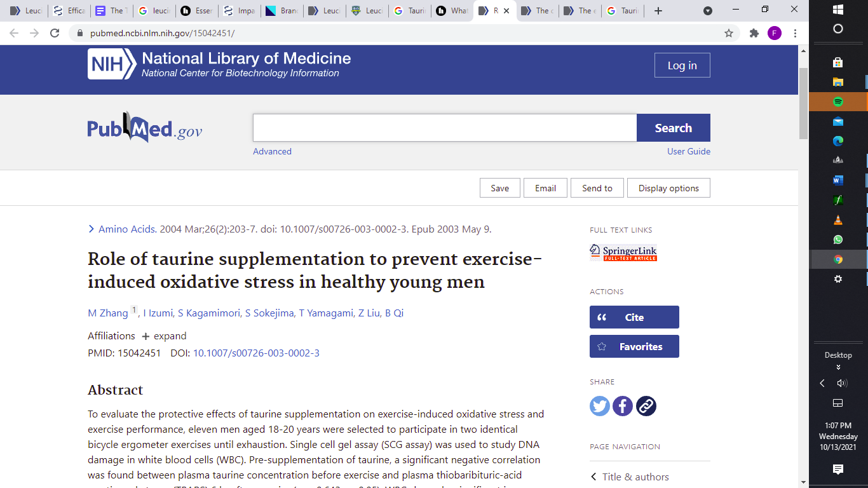Click author M Zhang link
This screenshot has width=868, height=488.
pyautogui.click(x=108, y=313)
